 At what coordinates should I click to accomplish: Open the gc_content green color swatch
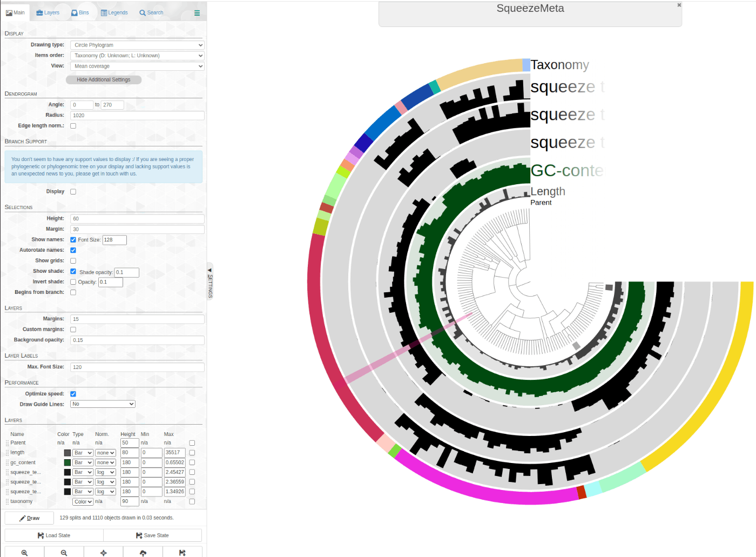click(x=67, y=462)
